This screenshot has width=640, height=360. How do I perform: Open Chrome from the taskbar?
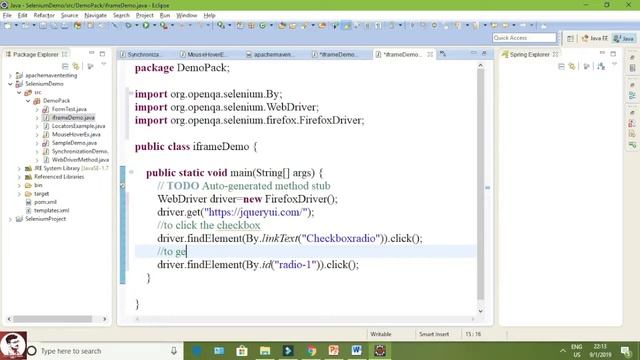click(x=311, y=351)
